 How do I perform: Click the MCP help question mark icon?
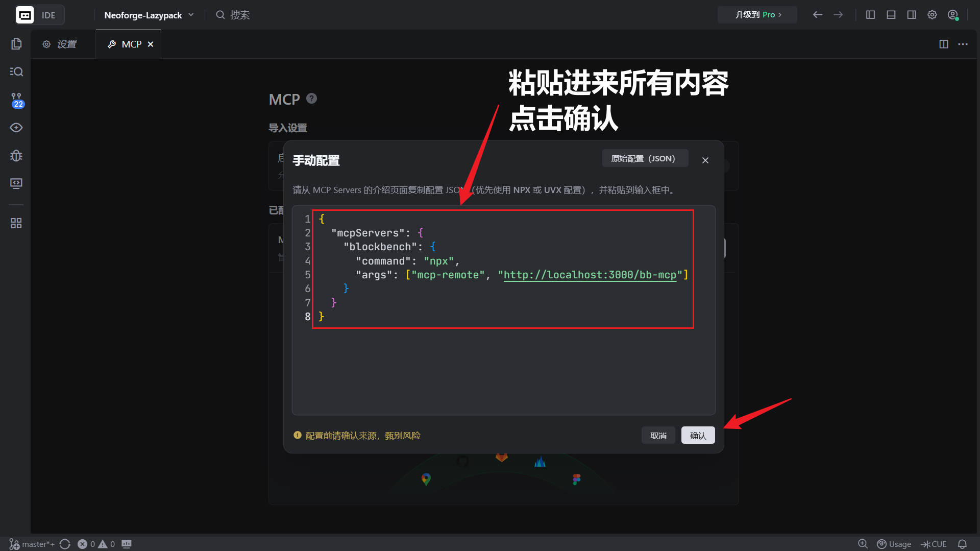click(x=311, y=99)
